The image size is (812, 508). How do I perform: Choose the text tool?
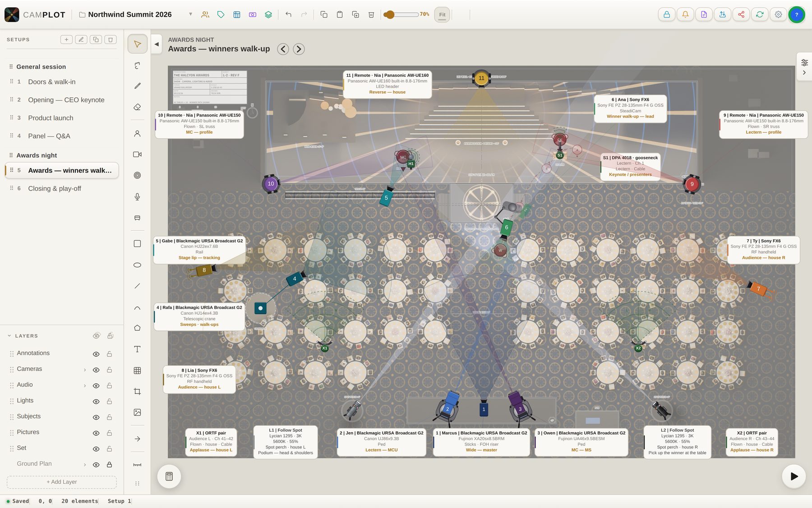[x=138, y=349]
